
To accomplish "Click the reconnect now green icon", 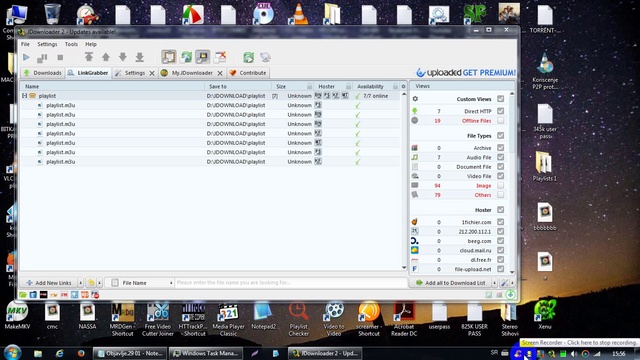I will pyautogui.click(x=249, y=57).
